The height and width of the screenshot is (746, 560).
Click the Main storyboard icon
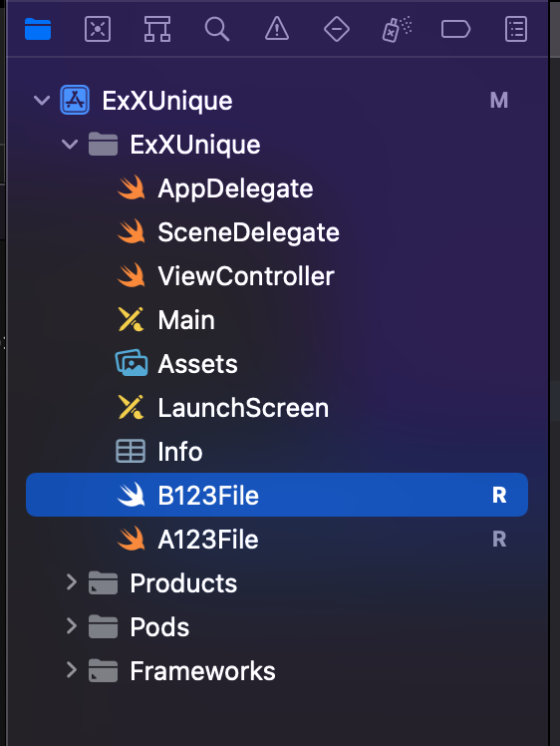pos(131,319)
